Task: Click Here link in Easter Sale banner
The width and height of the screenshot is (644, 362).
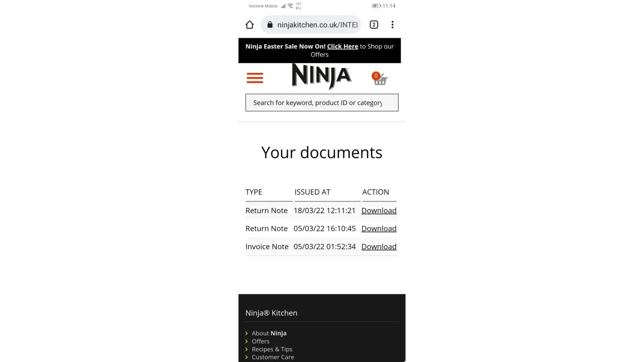Action: coord(342,46)
